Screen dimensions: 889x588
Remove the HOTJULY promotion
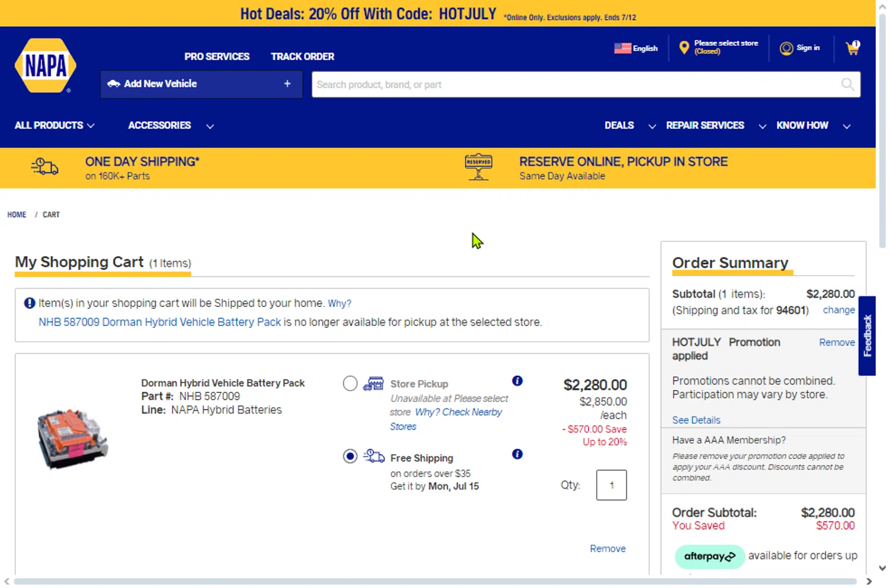pos(837,343)
